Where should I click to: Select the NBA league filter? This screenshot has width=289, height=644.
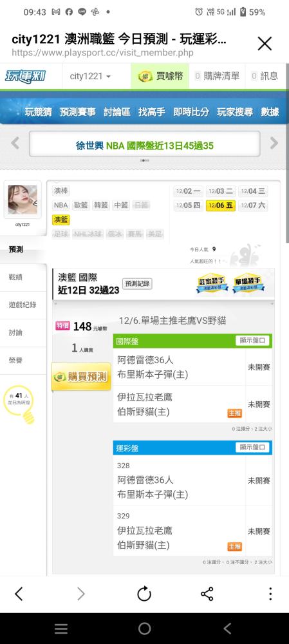(61, 205)
